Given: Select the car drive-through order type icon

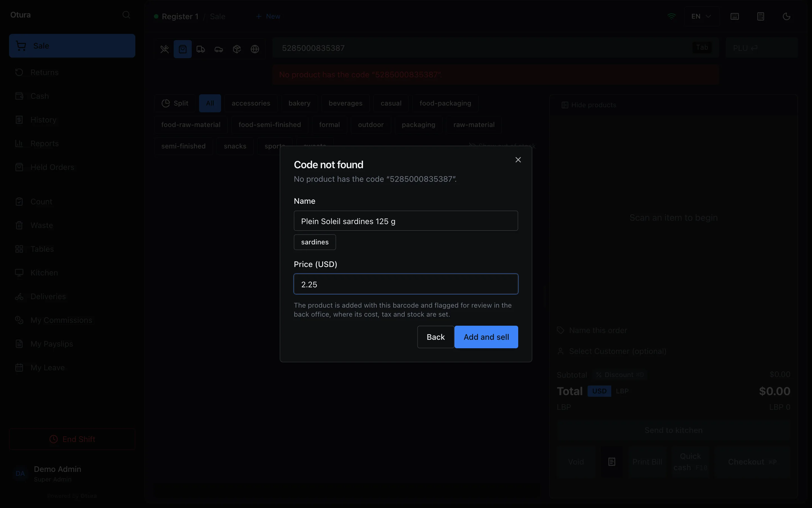Looking at the screenshot, I should pos(219,49).
